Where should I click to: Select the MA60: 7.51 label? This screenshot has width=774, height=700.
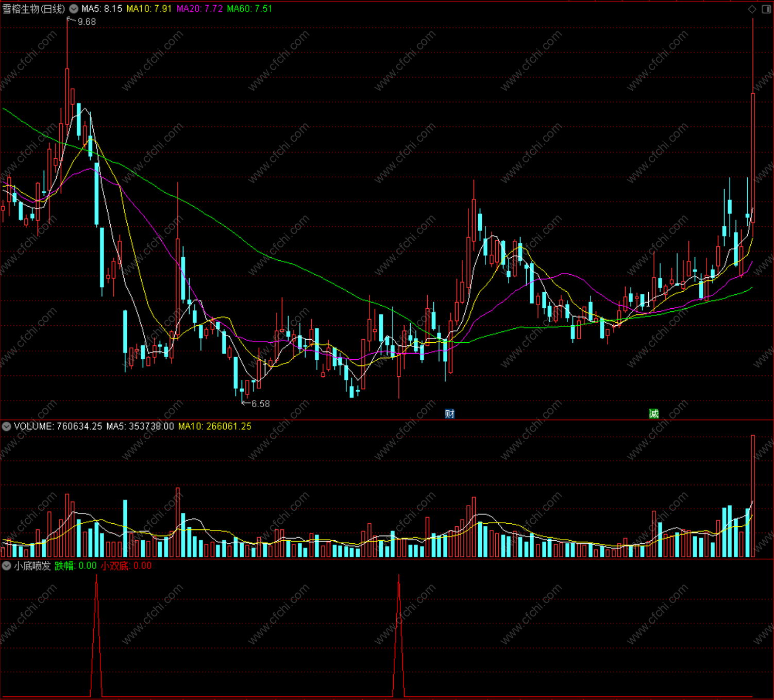tap(249, 9)
